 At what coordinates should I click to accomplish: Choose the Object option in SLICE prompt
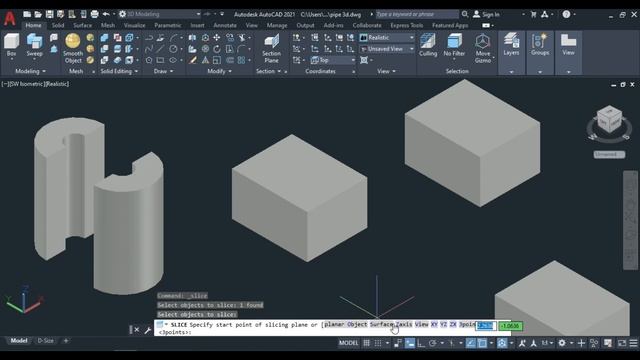coord(357,324)
